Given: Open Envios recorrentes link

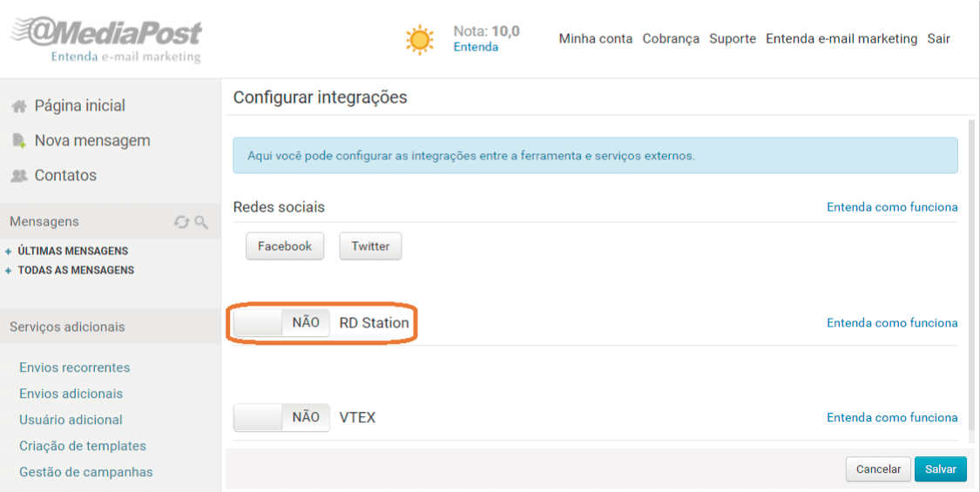Looking at the screenshot, I should click(74, 367).
